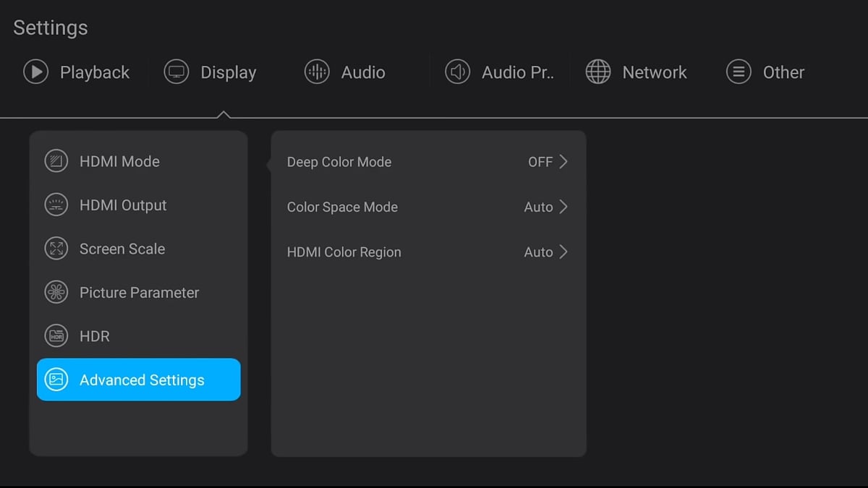Viewport: 868px width, 488px height.
Task: Click the Screen Scale arrows icon
Action: (56, 249)
